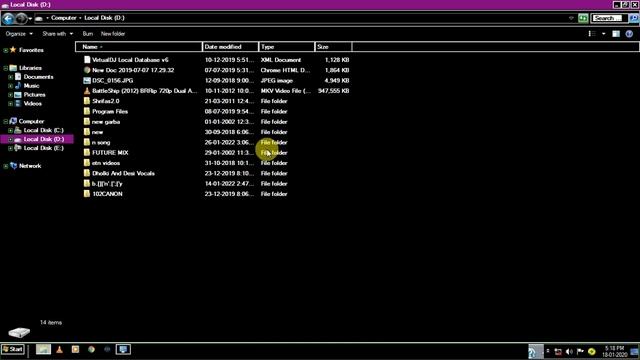Click the taskbar clock showing 5:18 PM
The width and height of the screenshot is (640, 360).
coord(614,351)
